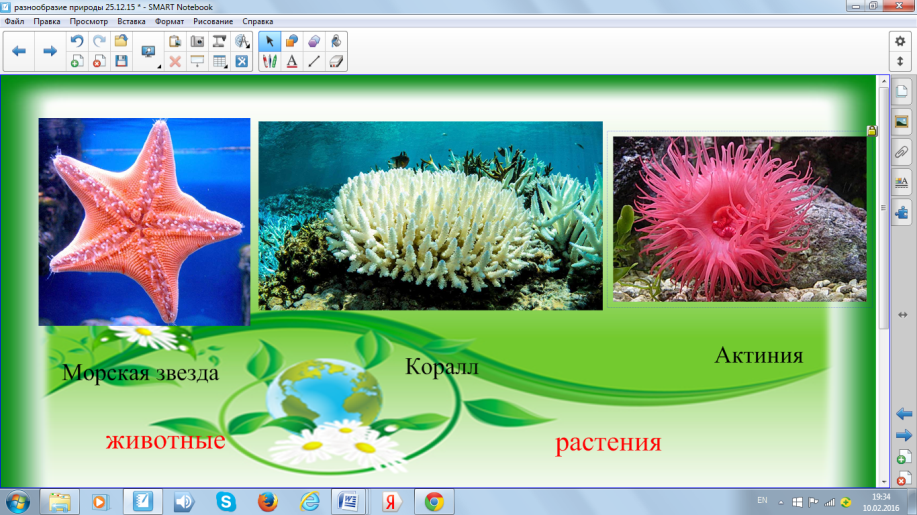The width and height of the screenshot is (917, 515).
Task: Expand the view screens dropdown
Action: click(150, 52)
